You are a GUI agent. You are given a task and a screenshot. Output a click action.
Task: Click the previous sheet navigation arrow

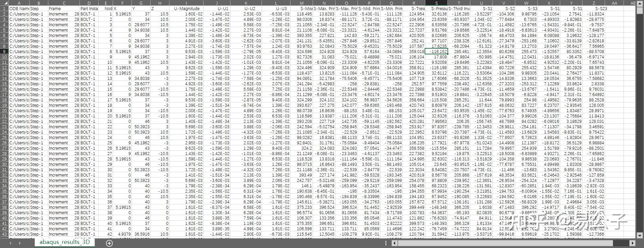[x=10, y=243]
